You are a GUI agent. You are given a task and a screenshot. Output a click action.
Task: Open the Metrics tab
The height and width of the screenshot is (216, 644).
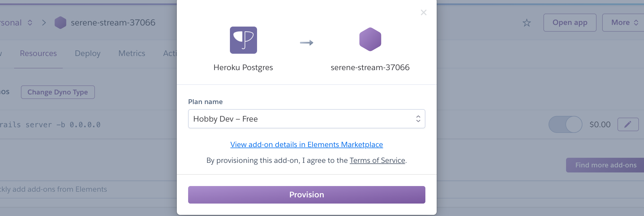[x=132, y=53]
